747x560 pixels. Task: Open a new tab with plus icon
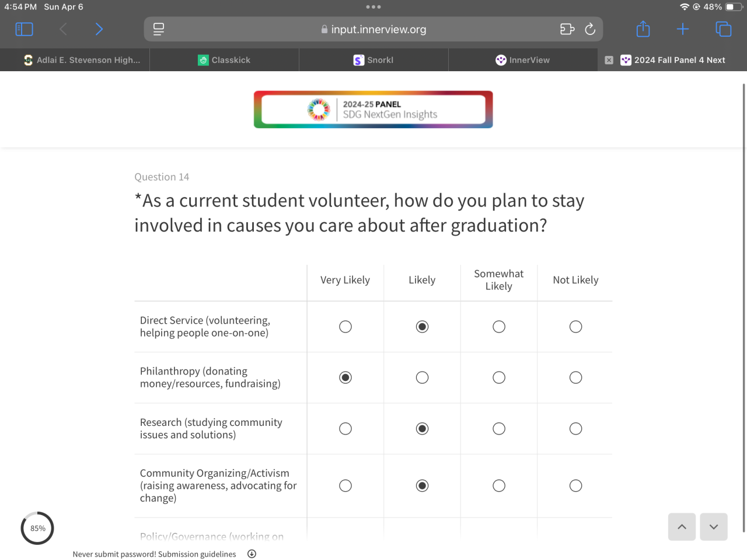click(683, 29)
